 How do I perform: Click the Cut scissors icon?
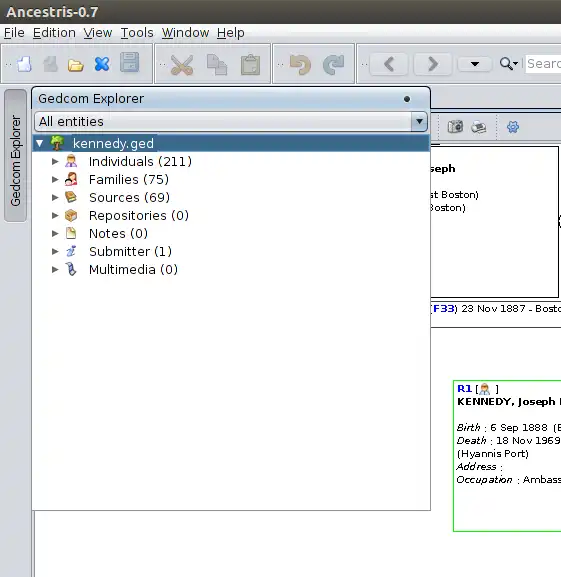coord(182,65)
